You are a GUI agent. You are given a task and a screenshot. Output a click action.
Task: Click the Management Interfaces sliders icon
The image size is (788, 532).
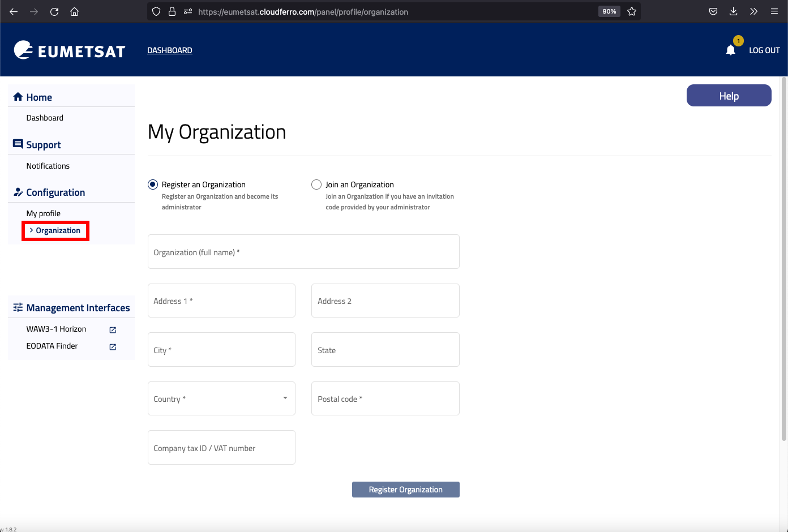click(18, 307)
